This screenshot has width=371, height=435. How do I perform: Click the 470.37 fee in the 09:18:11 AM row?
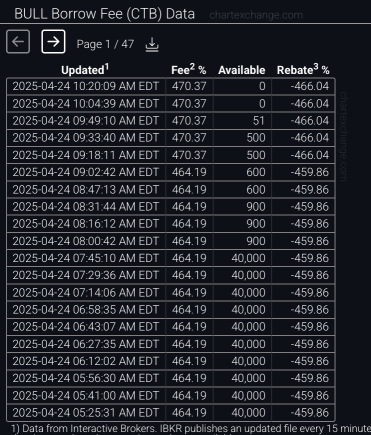point(189,155)
